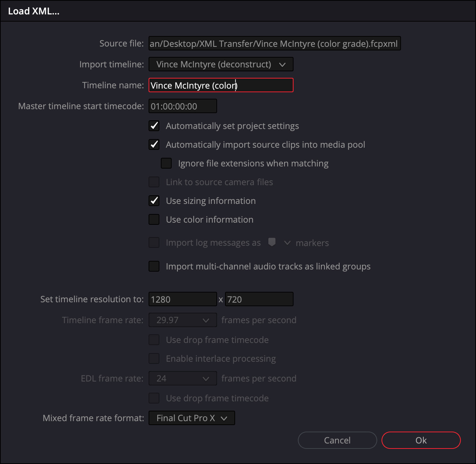Focus the Master timeline start timecode field
The width and height of the screenshot is (476, 464).
point(182,106)
